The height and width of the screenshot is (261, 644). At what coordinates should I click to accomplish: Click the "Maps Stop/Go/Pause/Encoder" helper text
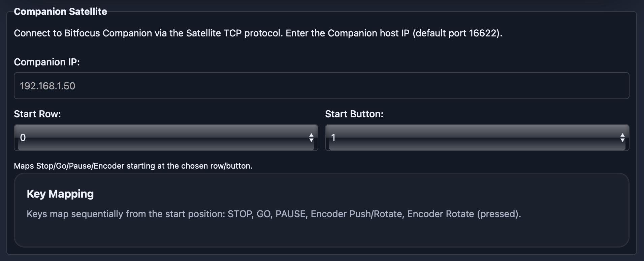[133, 166]
